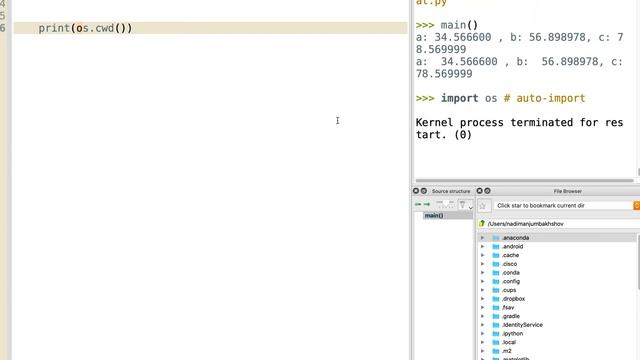Click the shell horizontal scrollbar
640x360 pixels.
pyautogui.click(x=524, y=180)
